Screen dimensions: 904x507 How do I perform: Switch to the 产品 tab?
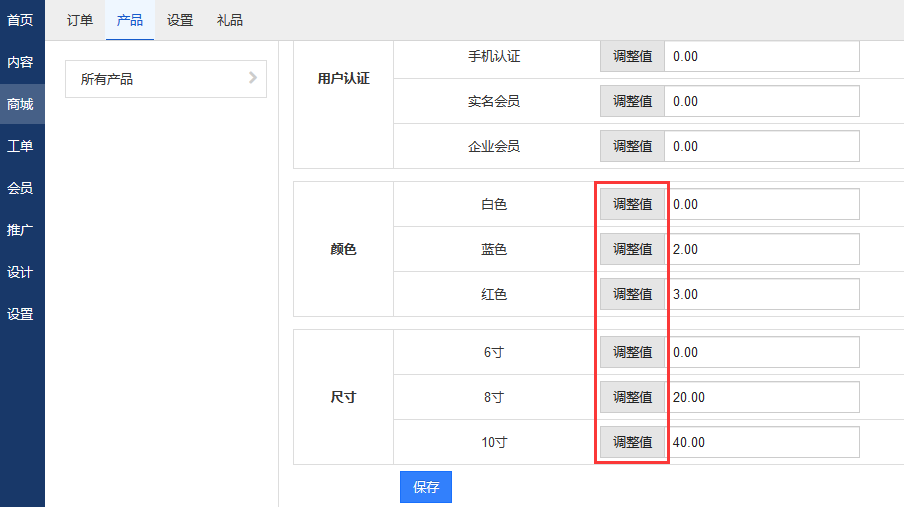tap(130, 20)
